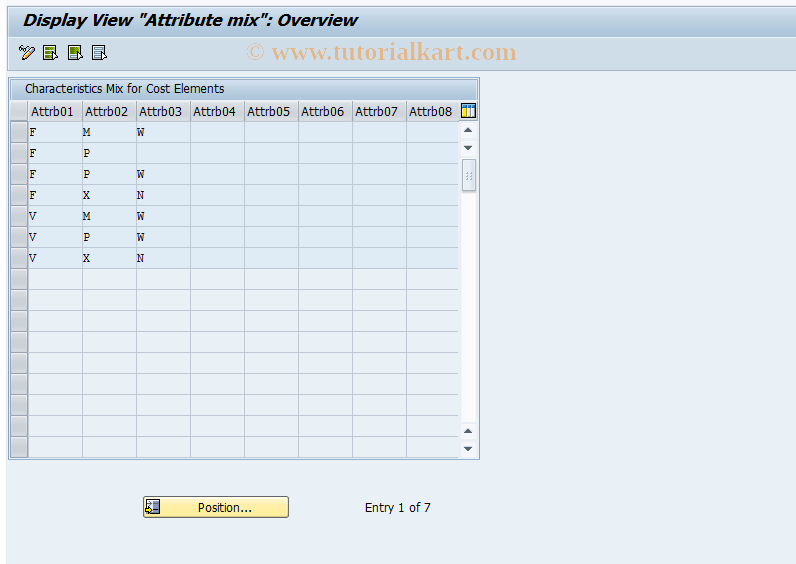Select the Attrb05 column header
Viewport: 796px width, 564px height.
[271, 111]
